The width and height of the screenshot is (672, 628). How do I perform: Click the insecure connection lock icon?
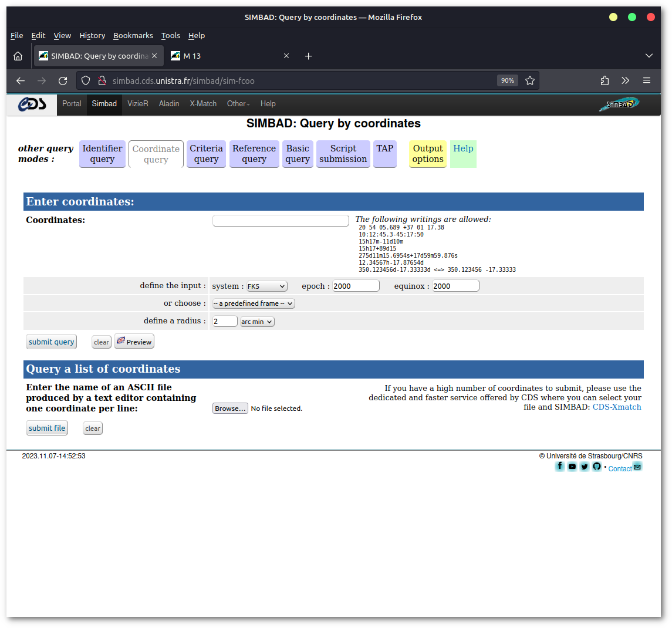click(x=102, y=80)
